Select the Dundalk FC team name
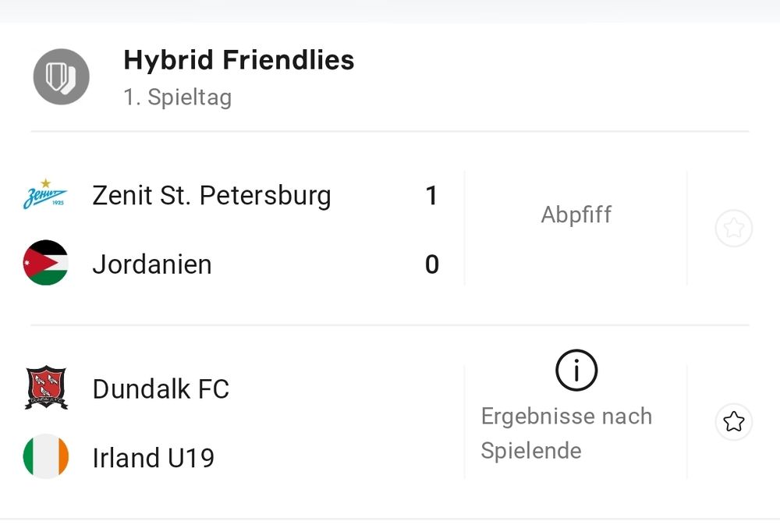Viewport: 780px width, 532px height. (161, 388)
